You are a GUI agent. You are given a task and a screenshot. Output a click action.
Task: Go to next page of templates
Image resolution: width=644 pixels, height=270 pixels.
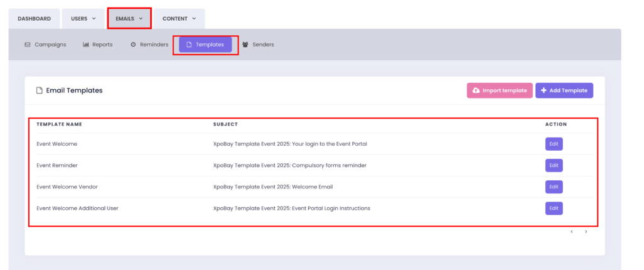click(x=586, y=232)
